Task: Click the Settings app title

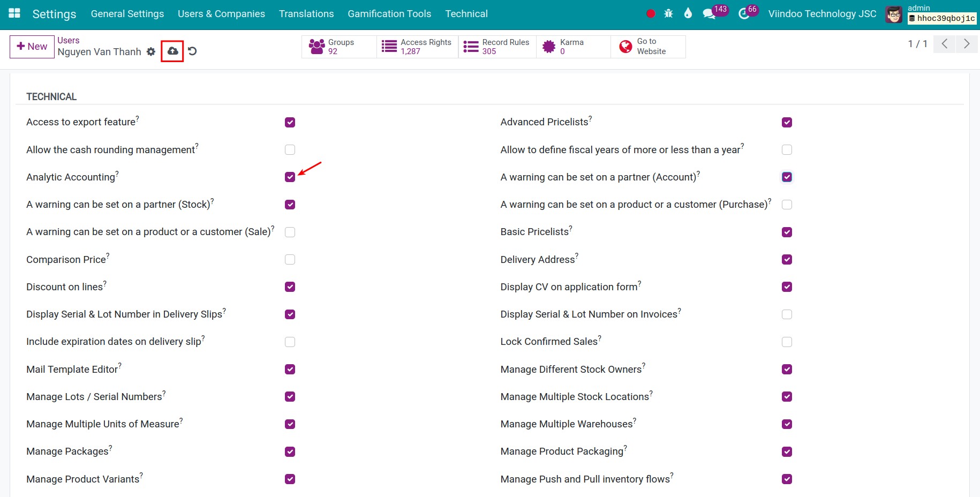Action: point(54,14)
